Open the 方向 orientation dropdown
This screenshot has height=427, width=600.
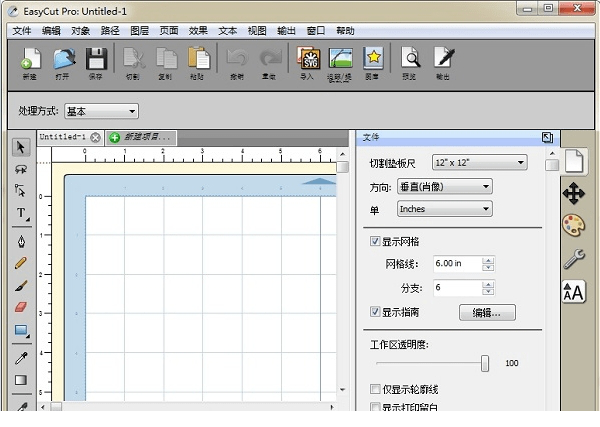445,187
